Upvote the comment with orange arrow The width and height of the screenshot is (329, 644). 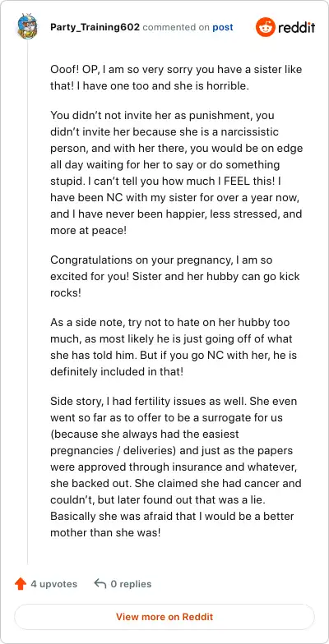click(x=20, y=583)
